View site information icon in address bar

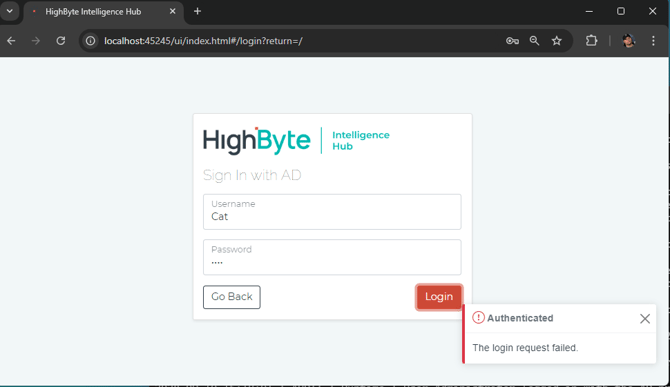(91, 41)
